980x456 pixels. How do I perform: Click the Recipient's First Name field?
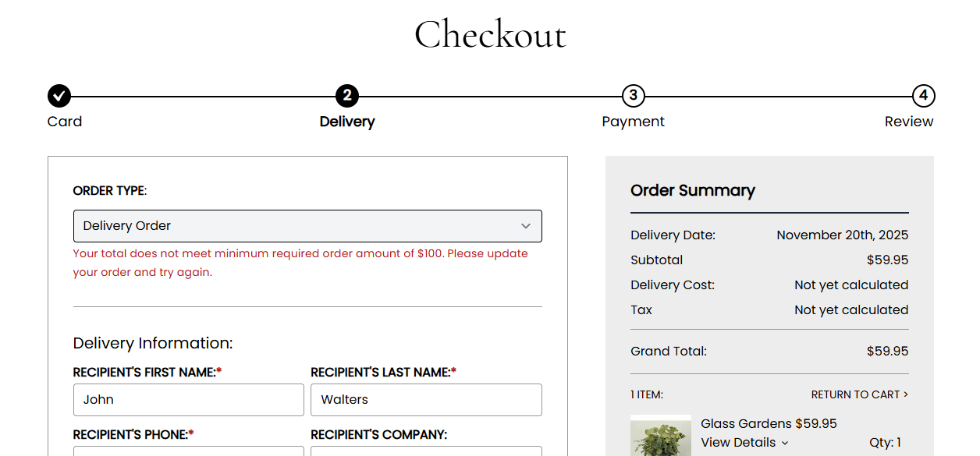tap(188, 400)
